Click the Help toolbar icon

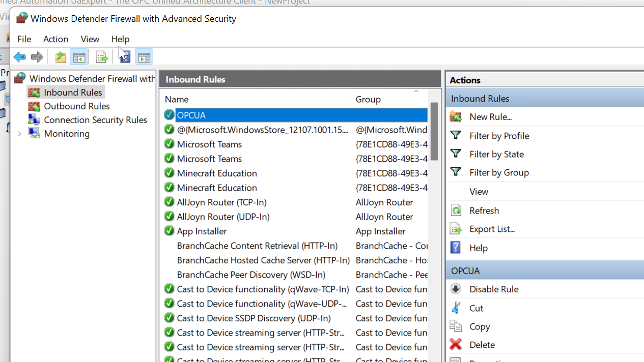coord(125,57)
